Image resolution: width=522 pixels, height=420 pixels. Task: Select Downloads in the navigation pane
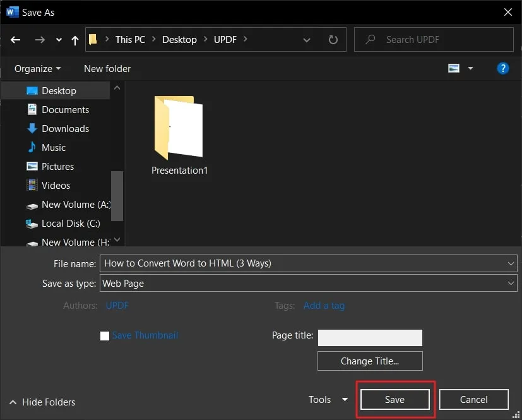tap(65, 129)
